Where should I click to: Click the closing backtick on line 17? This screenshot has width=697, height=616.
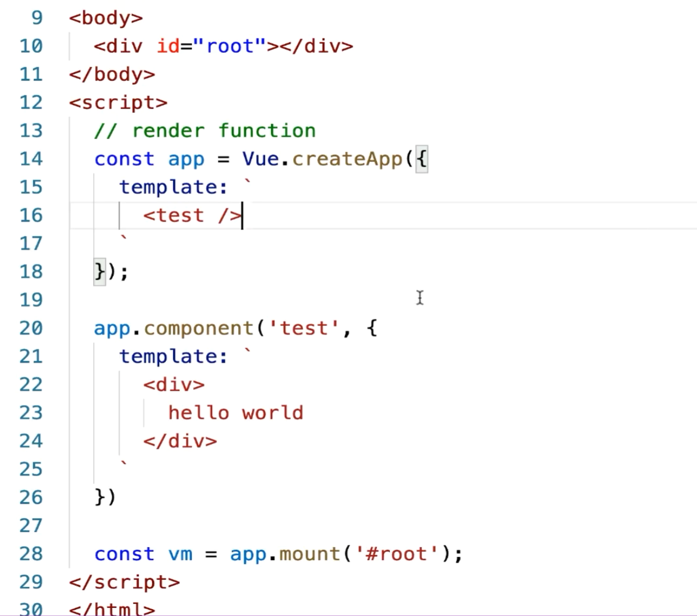tap(123, 238)
